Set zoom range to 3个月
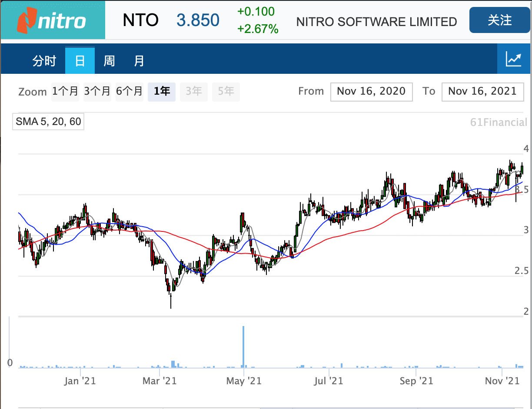This screenshot has width=532, height=409. tap(97, 92)
